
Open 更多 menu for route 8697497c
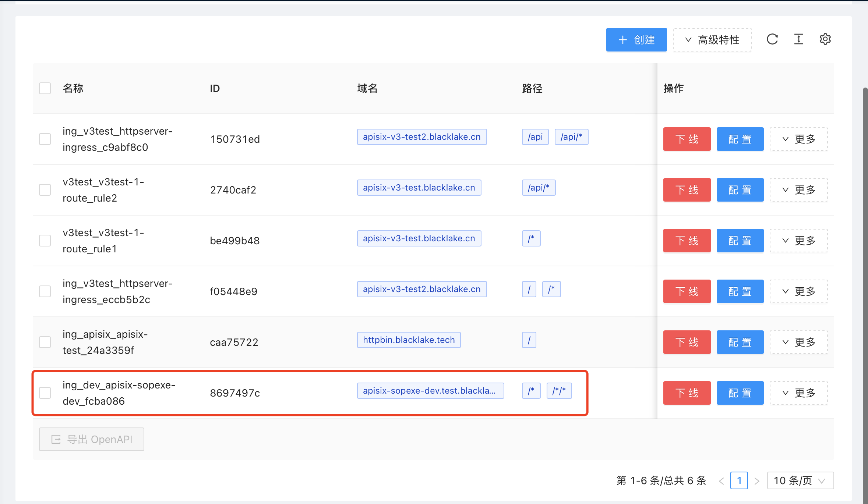[x=798, y=393]
